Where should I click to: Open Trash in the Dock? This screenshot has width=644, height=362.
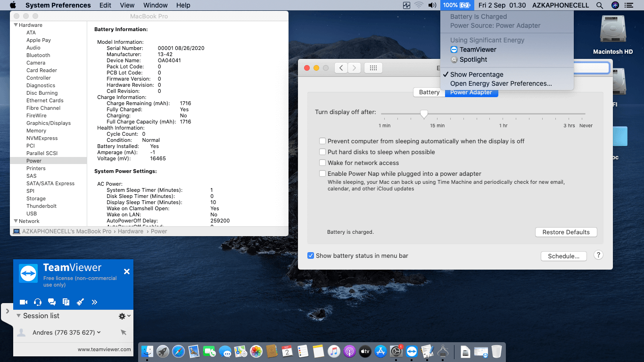pos(496,351)
